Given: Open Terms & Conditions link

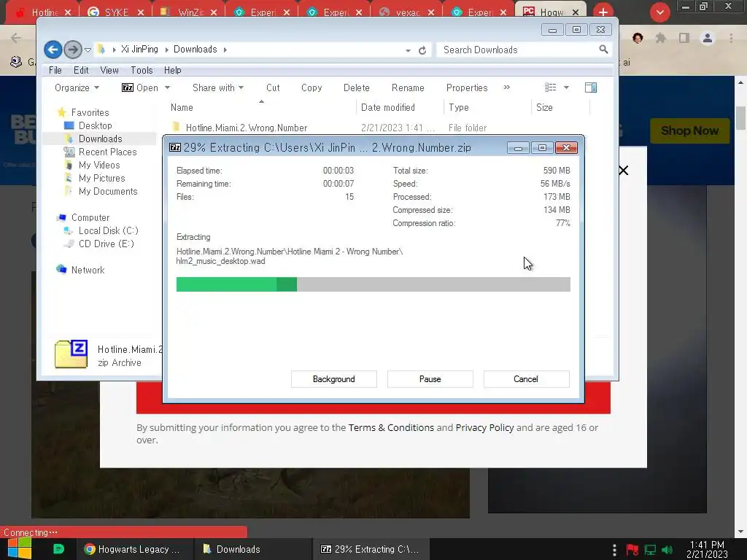Looking at the screenshot, I should pos(391,427).
